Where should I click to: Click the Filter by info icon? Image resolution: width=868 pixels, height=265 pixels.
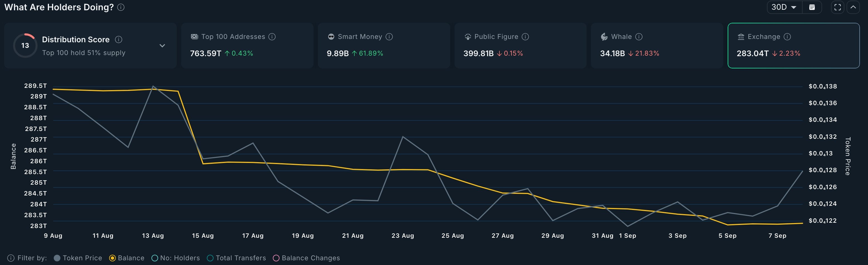coord(11,257)
